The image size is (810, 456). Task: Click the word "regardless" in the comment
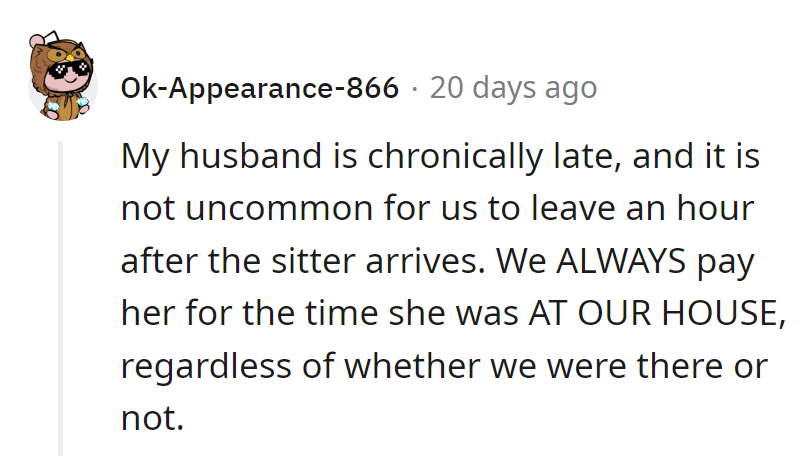point(205,366)
